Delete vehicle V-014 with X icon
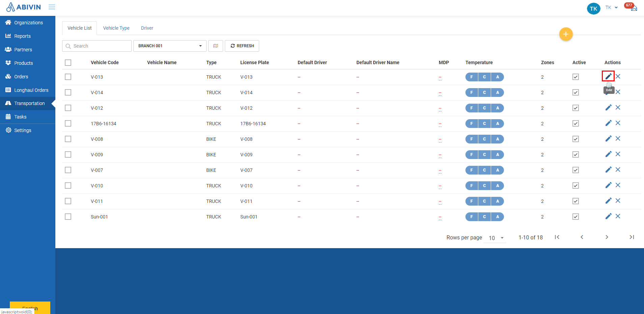The height and width of the screenshot is (314, 644). click(x=618, y=92)
